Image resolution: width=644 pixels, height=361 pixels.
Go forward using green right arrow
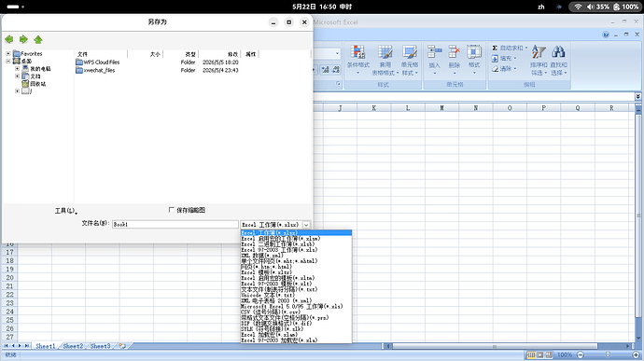[x=23, y=39]
